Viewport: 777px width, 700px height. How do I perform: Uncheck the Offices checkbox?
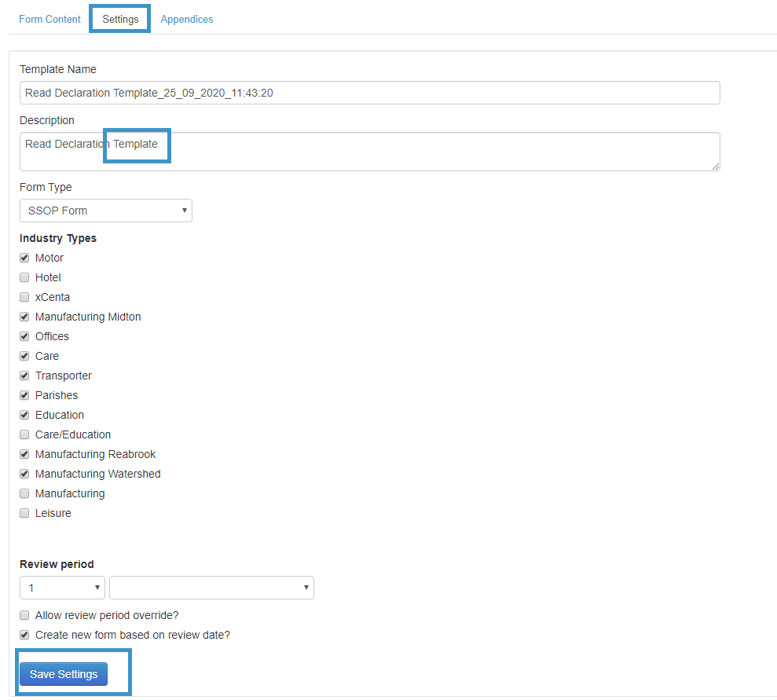(24, 336)
